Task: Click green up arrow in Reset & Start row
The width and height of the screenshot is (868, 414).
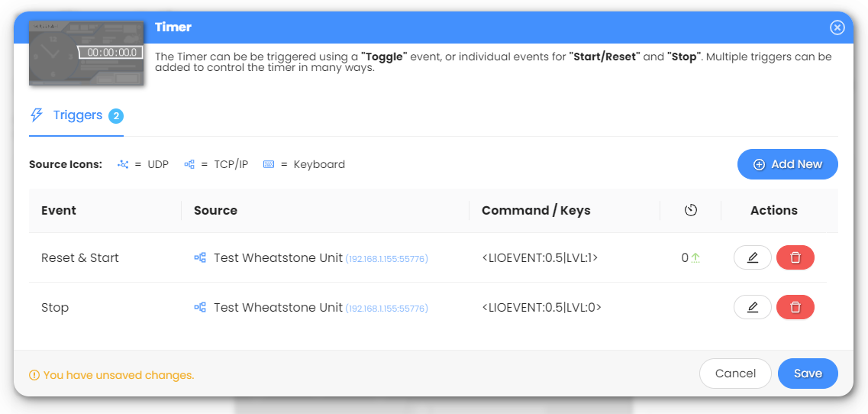Action: [695, 258]
